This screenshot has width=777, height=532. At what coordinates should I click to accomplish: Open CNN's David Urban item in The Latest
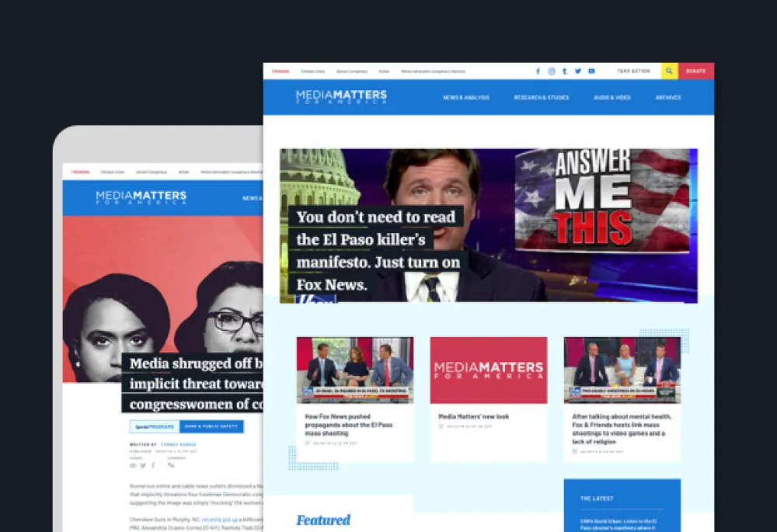(x=618, y=525)
